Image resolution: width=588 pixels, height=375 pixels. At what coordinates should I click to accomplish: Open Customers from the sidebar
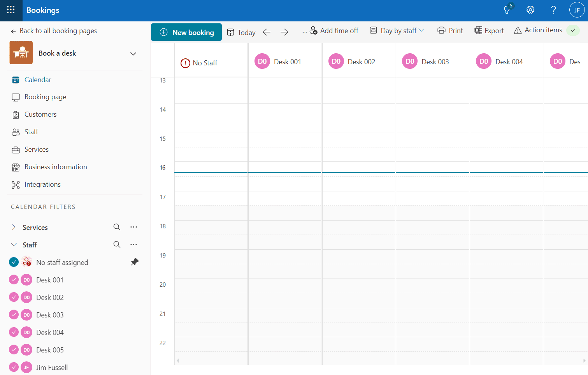pyautogui.click(x=40, y=114)
